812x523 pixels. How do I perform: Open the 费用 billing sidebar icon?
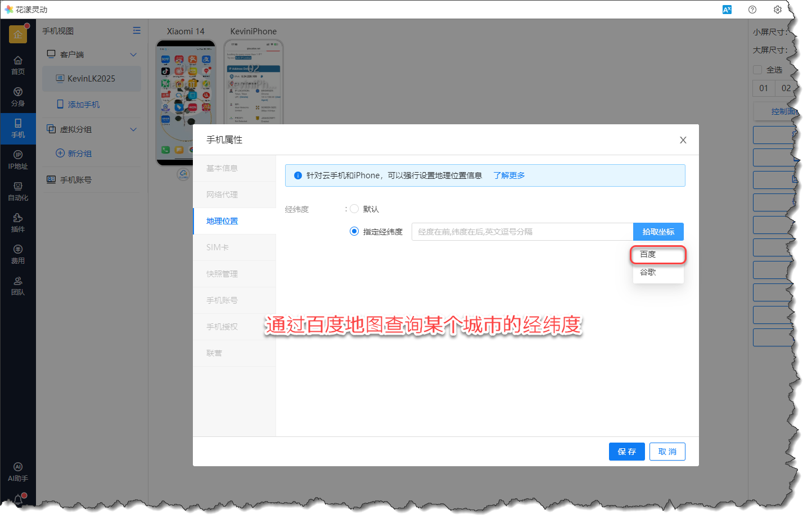(x=18, y=254)
